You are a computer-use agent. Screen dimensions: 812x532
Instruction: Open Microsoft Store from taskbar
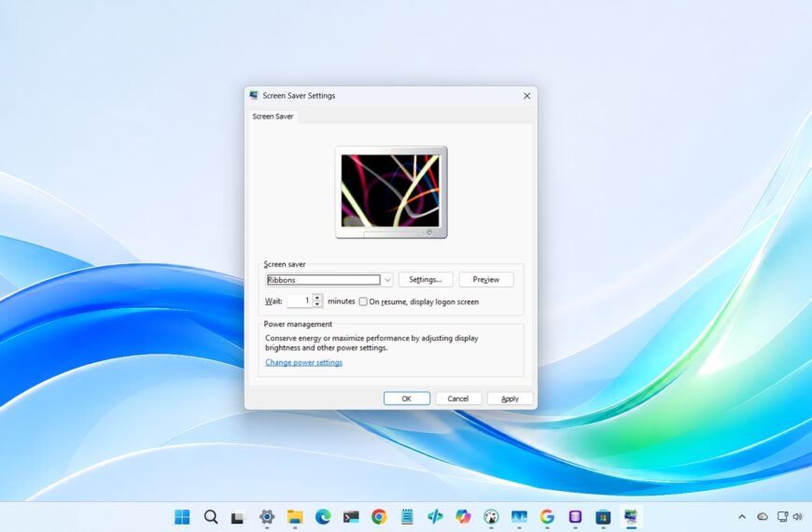[x=603, y=516]
